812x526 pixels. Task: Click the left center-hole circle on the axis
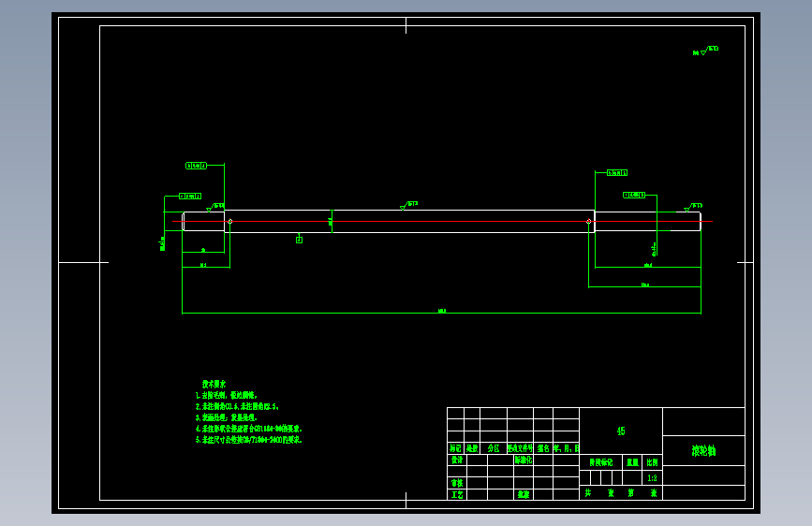click(x=230, y=222)
